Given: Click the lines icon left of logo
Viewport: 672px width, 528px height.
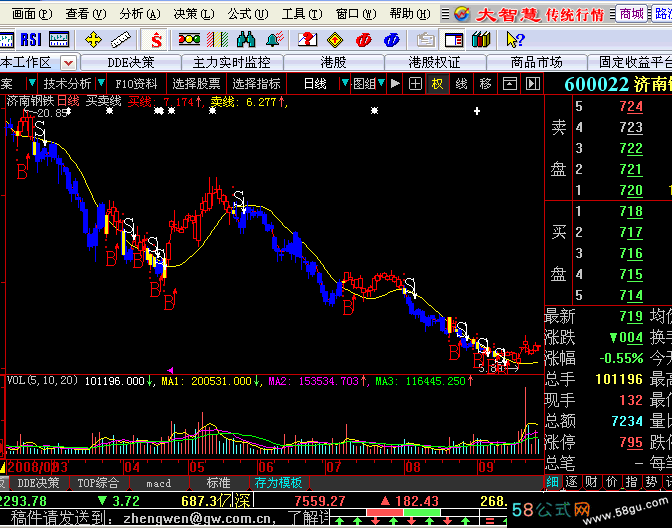Looking at the screenshot, I should click(445, 14).
